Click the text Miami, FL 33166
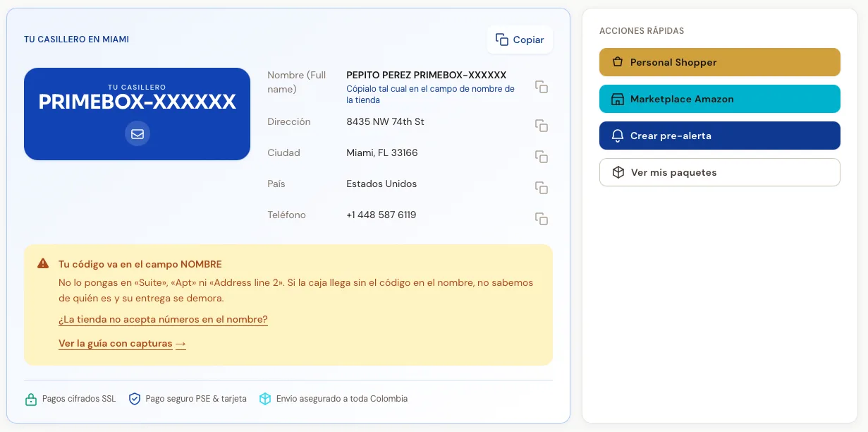Screen dimensions: 868x432 click(x=382, y=152)
